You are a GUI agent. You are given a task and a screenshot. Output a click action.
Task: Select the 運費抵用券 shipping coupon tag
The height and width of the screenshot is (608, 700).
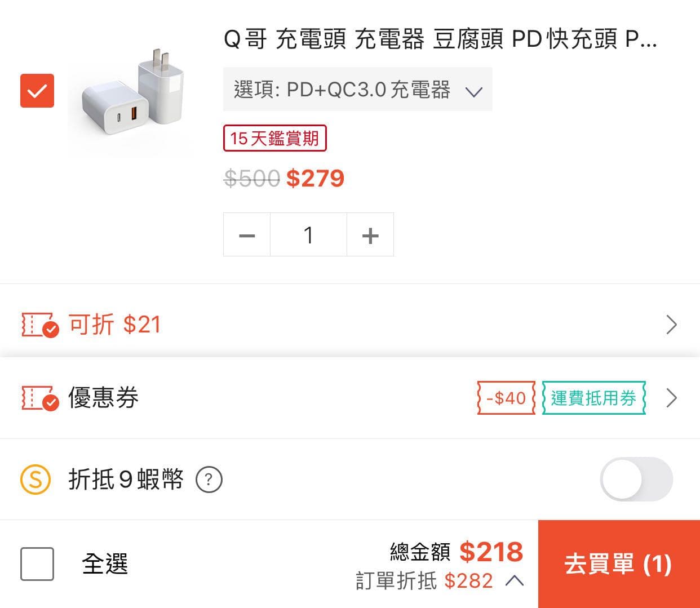(593, 398)
